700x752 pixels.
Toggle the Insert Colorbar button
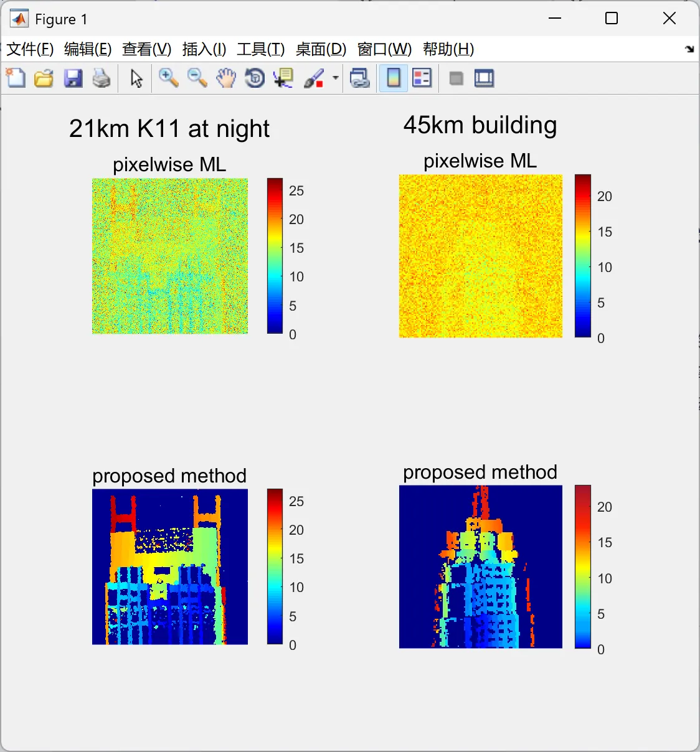click(x=394, y=78)
